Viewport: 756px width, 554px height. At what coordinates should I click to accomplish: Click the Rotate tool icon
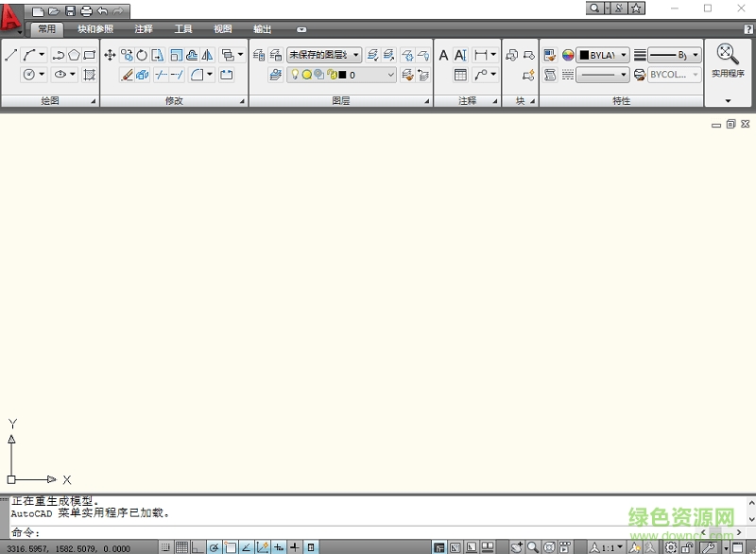point(142,55)
